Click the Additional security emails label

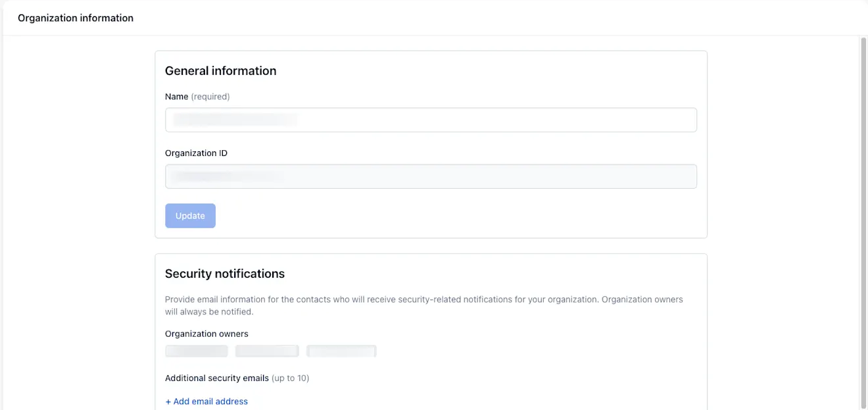217,378
